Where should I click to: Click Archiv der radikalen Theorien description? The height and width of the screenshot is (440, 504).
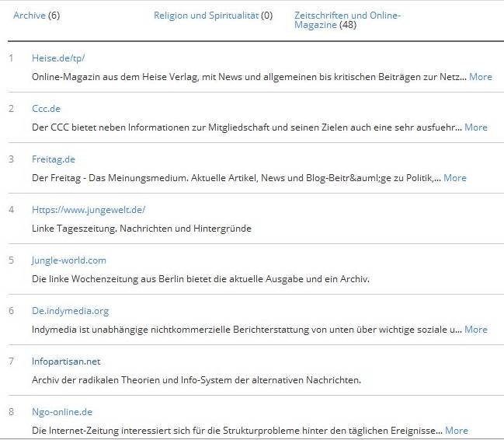click(x=196, y=380)
